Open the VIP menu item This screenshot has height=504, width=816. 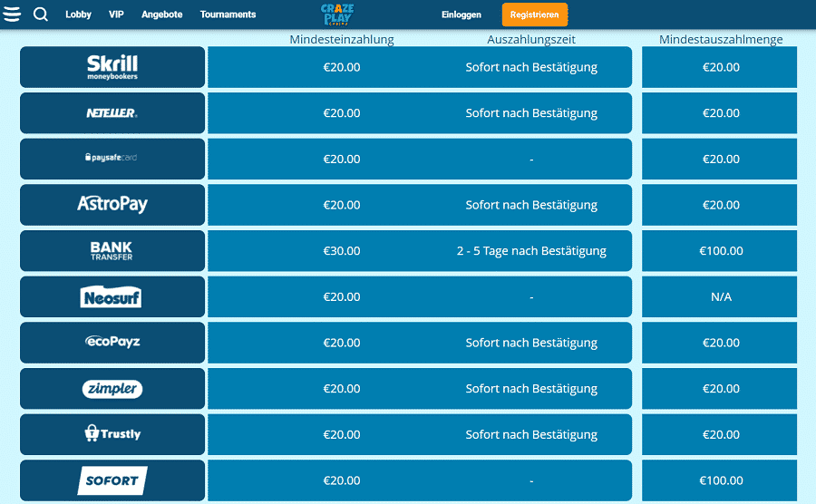[116, 15]
